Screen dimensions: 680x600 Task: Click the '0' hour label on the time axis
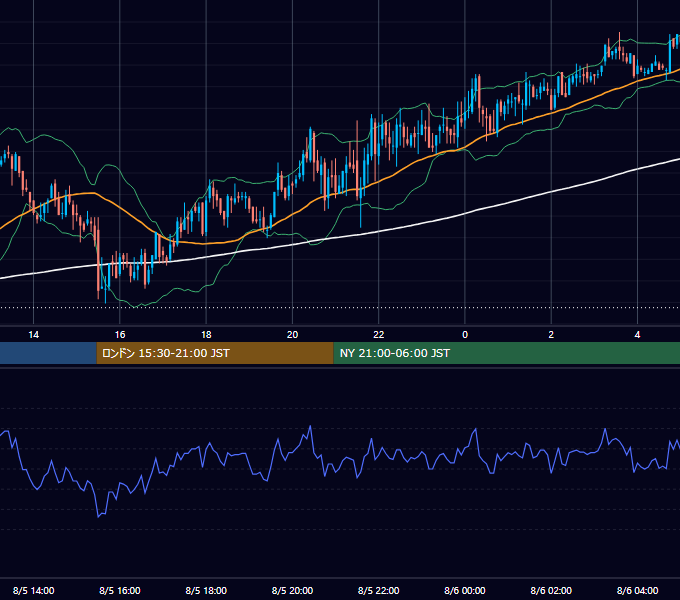(x=465, y=335)
